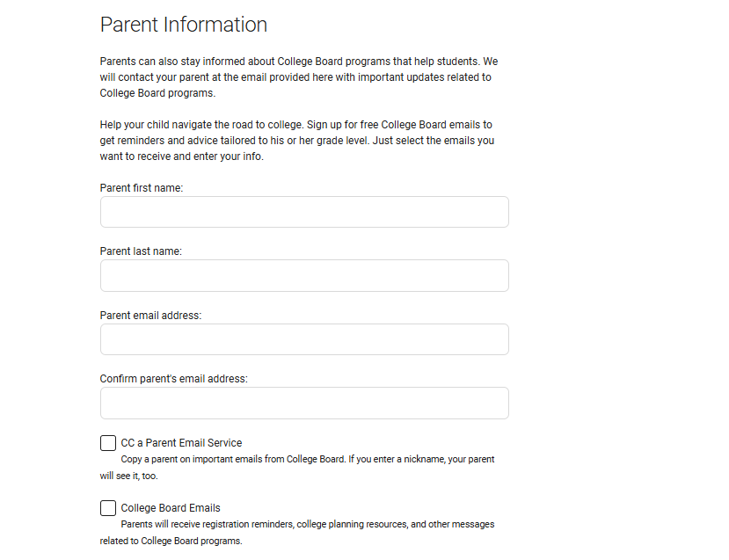The width and height of the screenshot is (729, 560).
Task: Click the "will see it, too." text line
Action: tap(128, 476)
